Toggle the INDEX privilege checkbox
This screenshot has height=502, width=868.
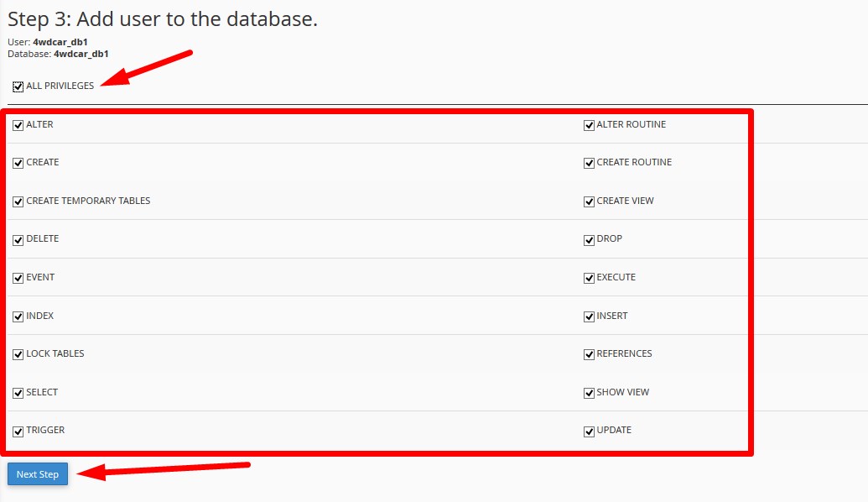tap(18, 317)
